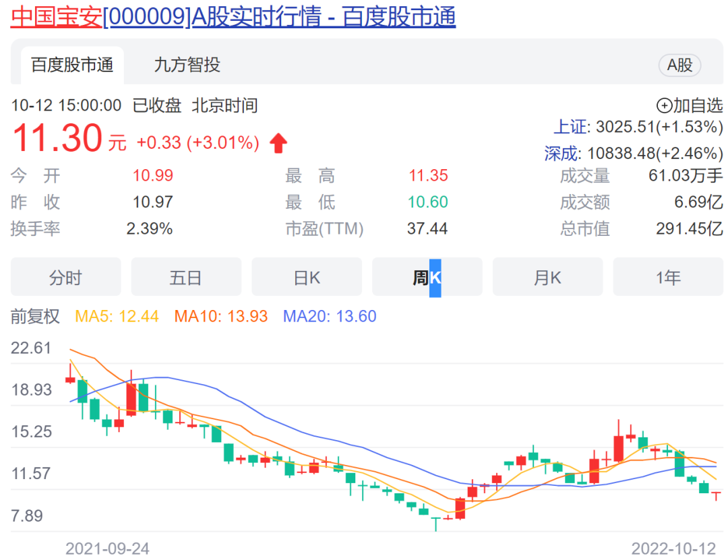Click the MA10: 13.93 indicator

point(221,316)
